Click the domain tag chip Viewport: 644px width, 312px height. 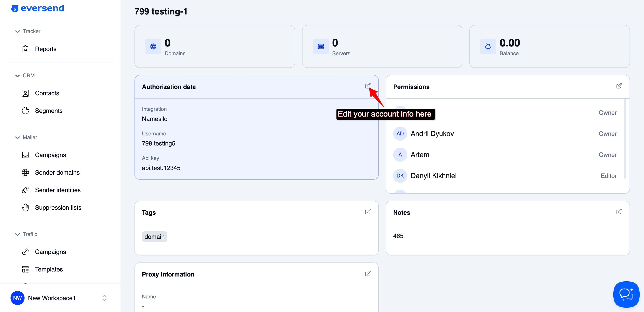click(x=154, y=237)
